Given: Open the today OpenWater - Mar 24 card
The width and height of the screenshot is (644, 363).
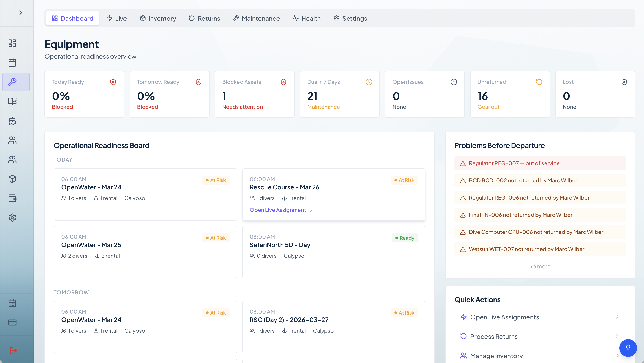Looking at the screenshot, I should coord(145,194).
